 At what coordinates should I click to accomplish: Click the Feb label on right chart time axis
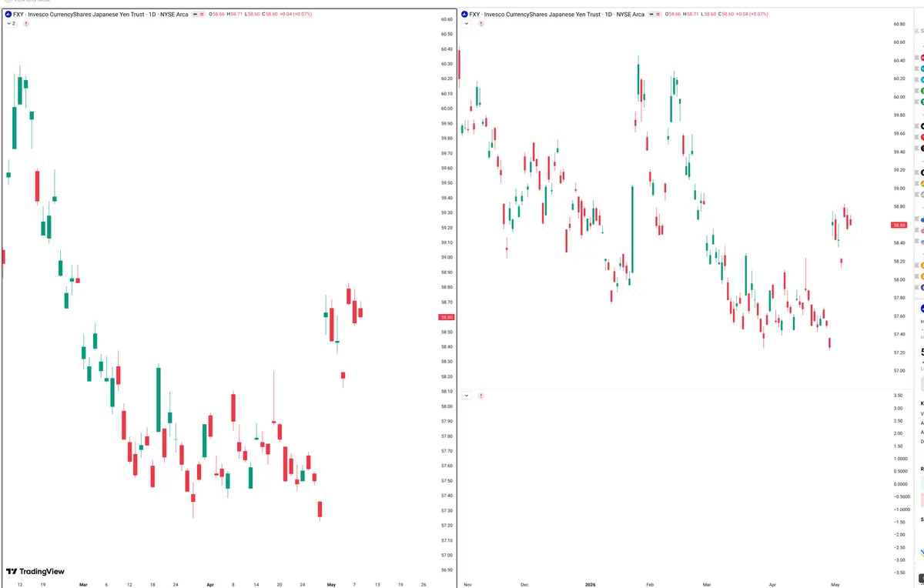pyautogui.click(x=650, y=584)
